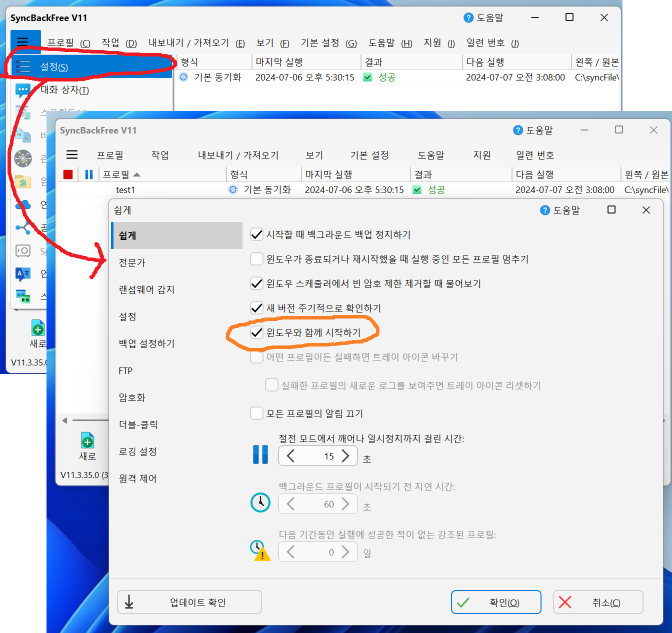Image resolution: width=672 pixels, height=633 pixels.
Task: Click the blue cloud icon in dropdown menu
Action: click(x=23, y=204)
